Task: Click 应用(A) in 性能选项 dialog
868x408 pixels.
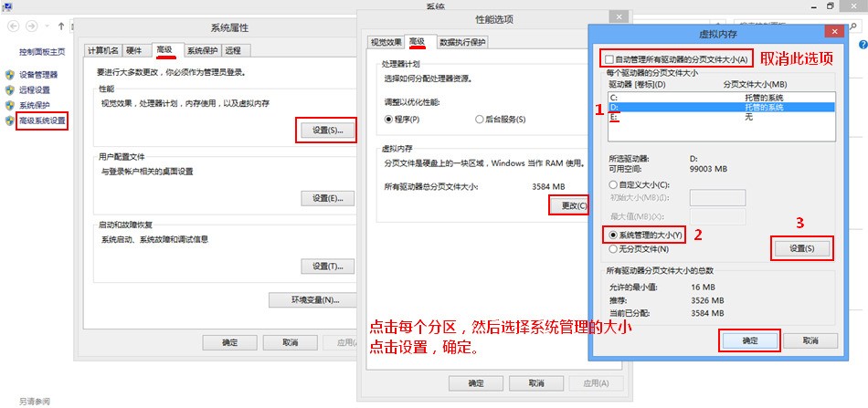Action: 597,383
